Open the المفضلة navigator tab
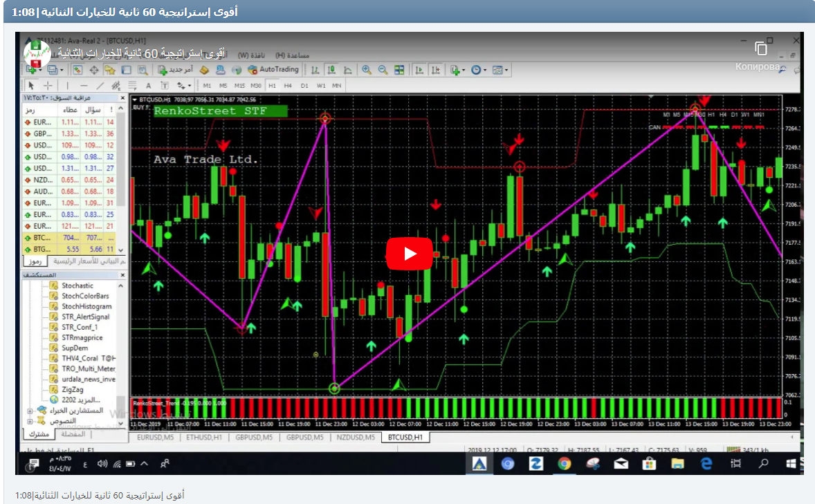Viewport: 815px width, 504px height. [x=73, y=434]
